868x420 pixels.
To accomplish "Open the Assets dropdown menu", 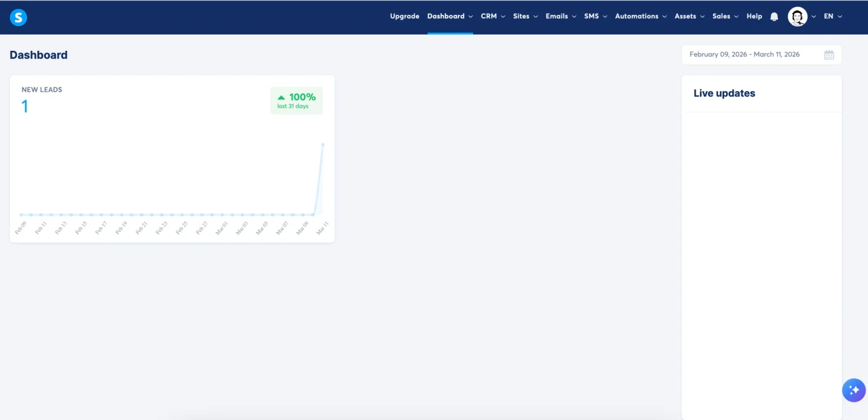I will coord(688,16).
